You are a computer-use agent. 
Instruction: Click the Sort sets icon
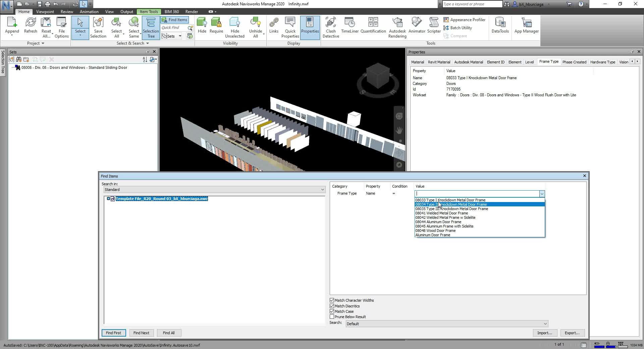(x=145, y=59)
